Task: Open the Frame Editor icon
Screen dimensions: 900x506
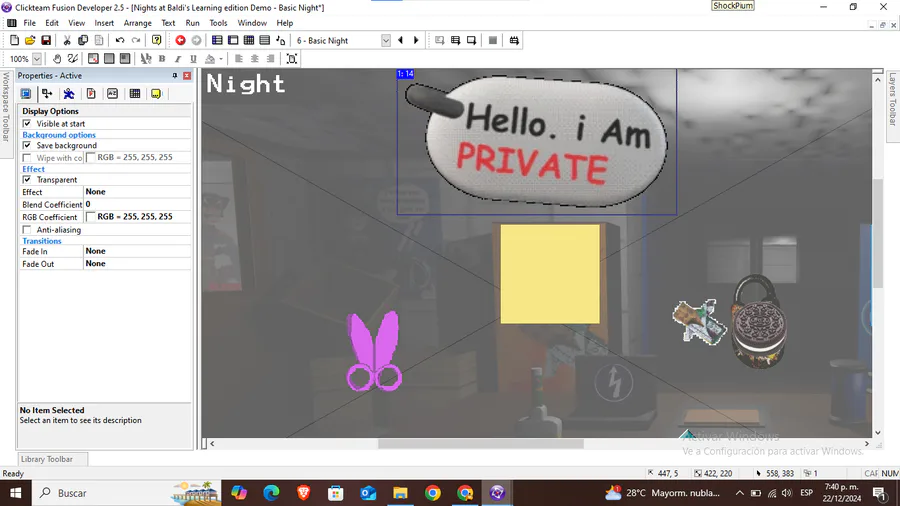Action: click(233, 40)
